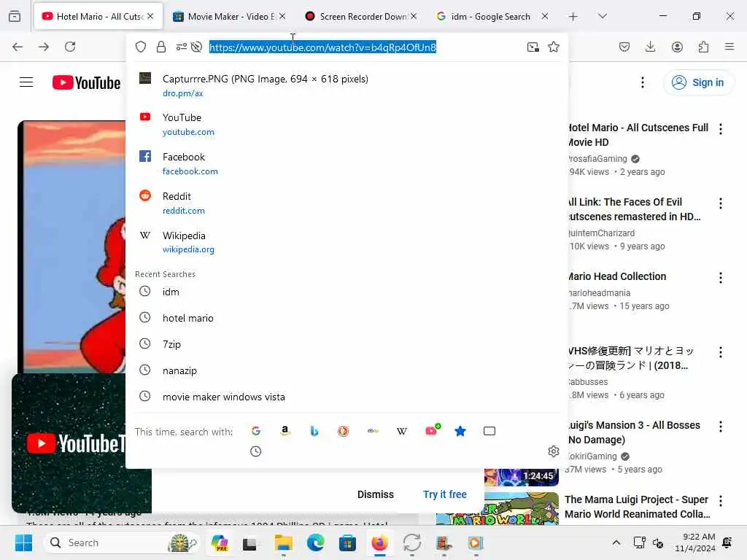Select Facebook suggestion
The width and height of the screenshot is (747, 560).
[x=347, y=163]
